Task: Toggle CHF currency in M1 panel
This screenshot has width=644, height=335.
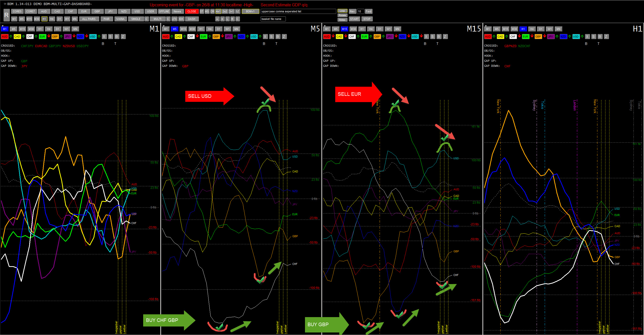Action: 30,37
